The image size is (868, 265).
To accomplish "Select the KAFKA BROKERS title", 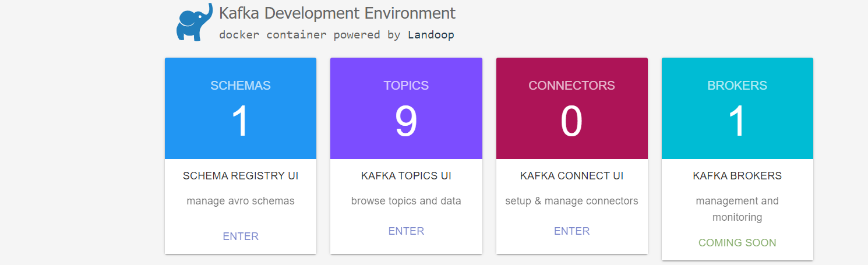I will 737,175.
